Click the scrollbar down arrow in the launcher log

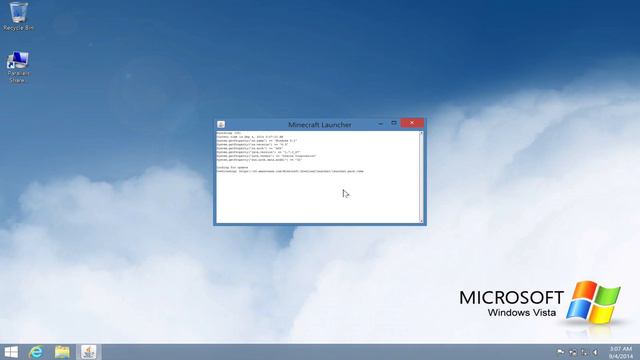click(421, 221)
